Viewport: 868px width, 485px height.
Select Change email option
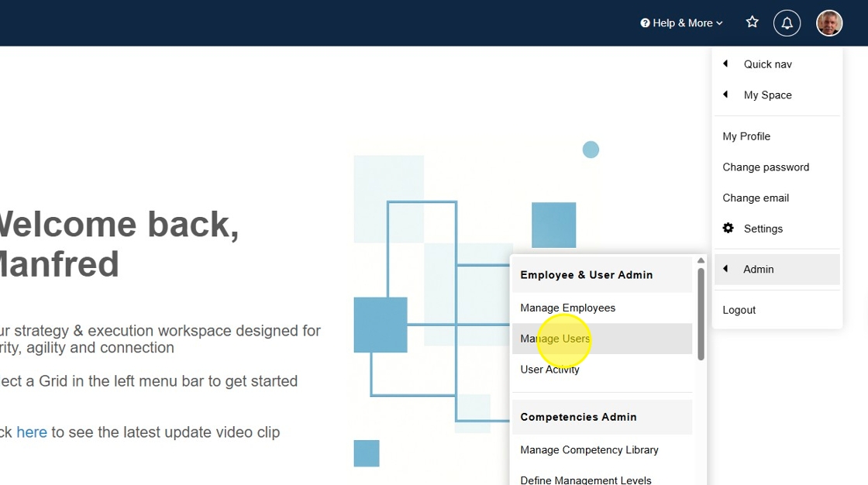[756, 198]
